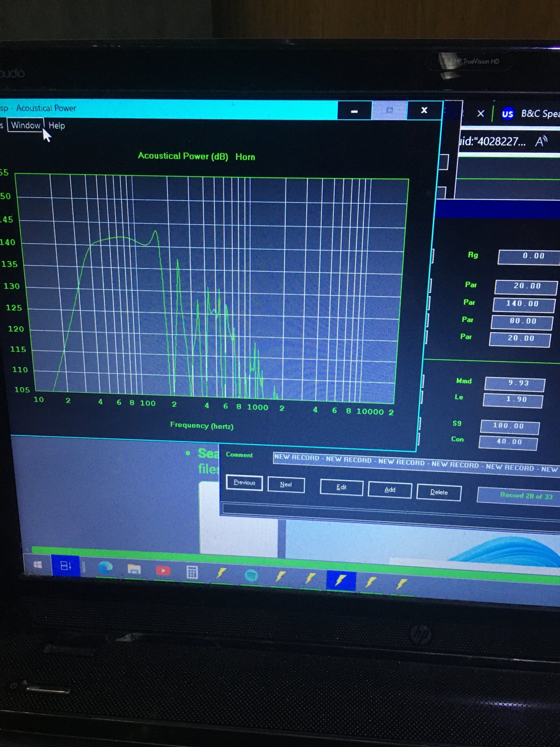The width and height of the screenshot is (560, 747).
Task: Minimize the Acoustical Power window
Action: tap(354, 111)
